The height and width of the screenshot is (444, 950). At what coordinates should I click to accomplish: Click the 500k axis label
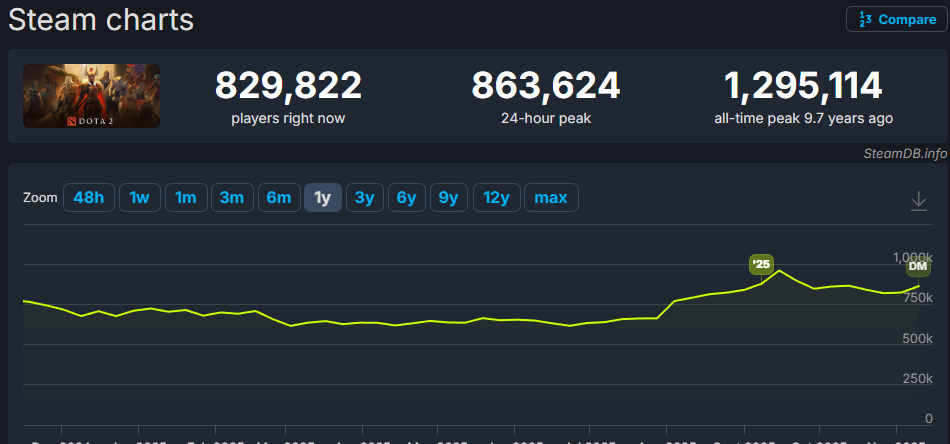(915, 339)
